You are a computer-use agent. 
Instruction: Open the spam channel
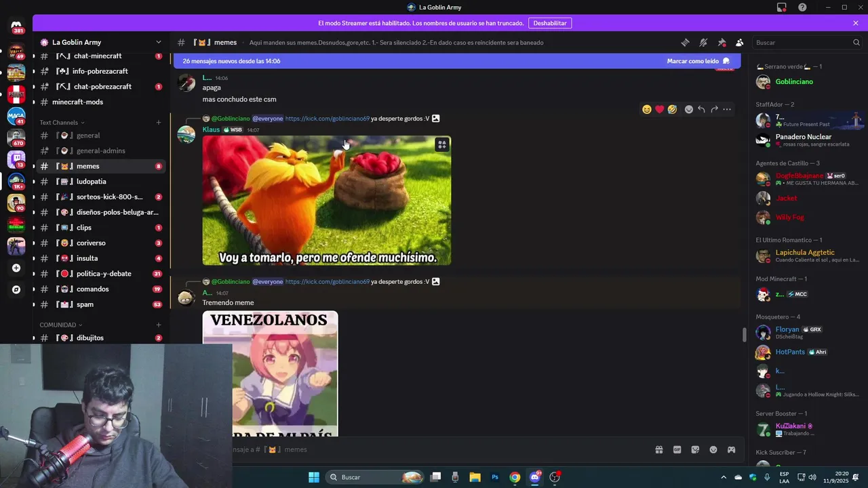101,304
